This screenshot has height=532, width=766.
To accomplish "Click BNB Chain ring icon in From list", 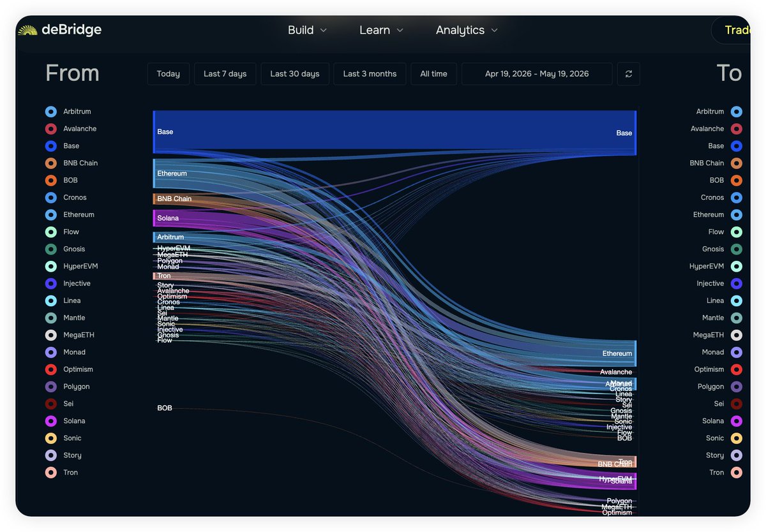I will pyautogui.click(x=51, y=163).
